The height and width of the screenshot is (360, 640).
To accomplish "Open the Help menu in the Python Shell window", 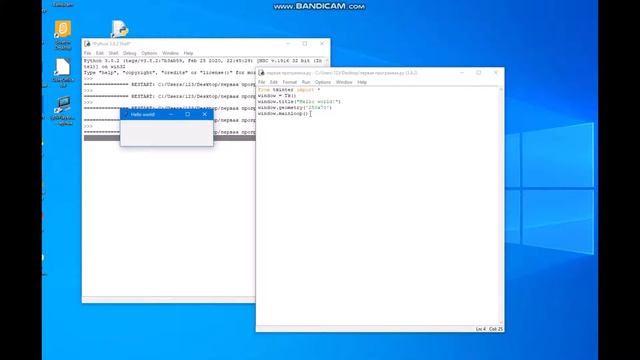I will click(188, 53).
